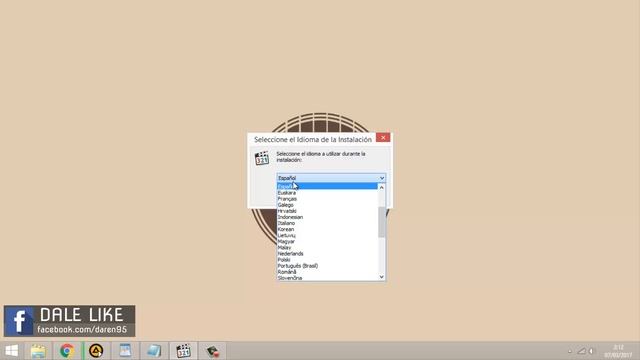This screenshot has height=360, width=640.
Task: Select Euskara from the language list
Action: click(x=327, y=193)
